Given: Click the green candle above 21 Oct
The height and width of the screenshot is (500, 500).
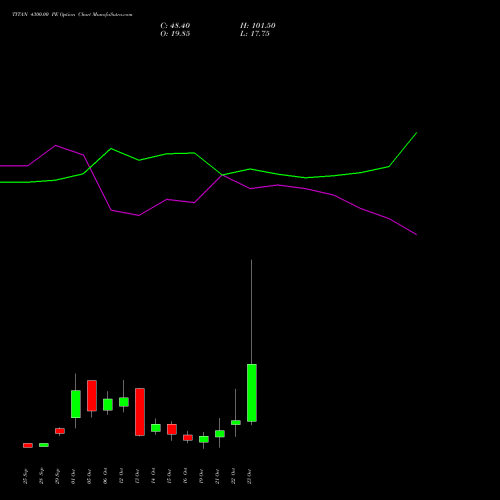Looking at the screenshot, I should pyautogui.click(x=220, y=434).
